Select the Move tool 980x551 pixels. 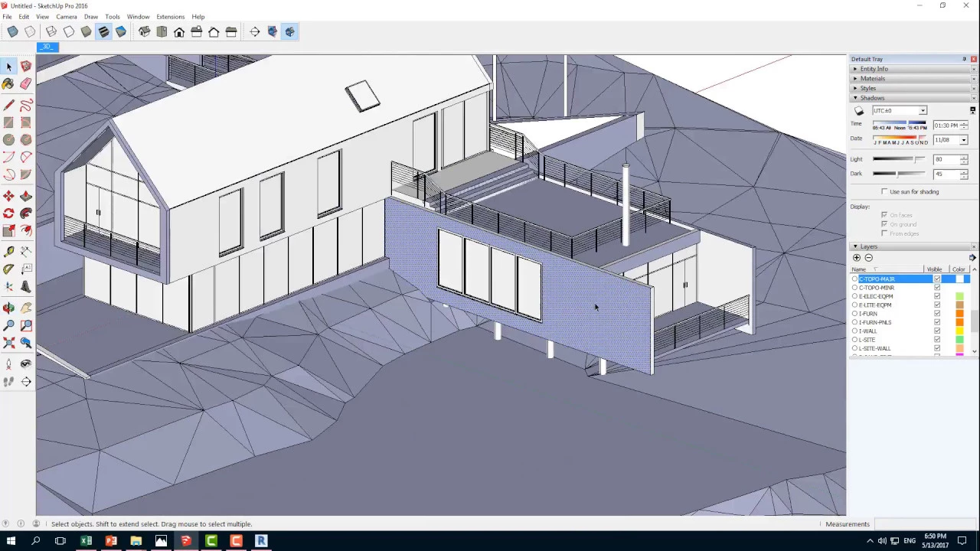click(9, 197)
